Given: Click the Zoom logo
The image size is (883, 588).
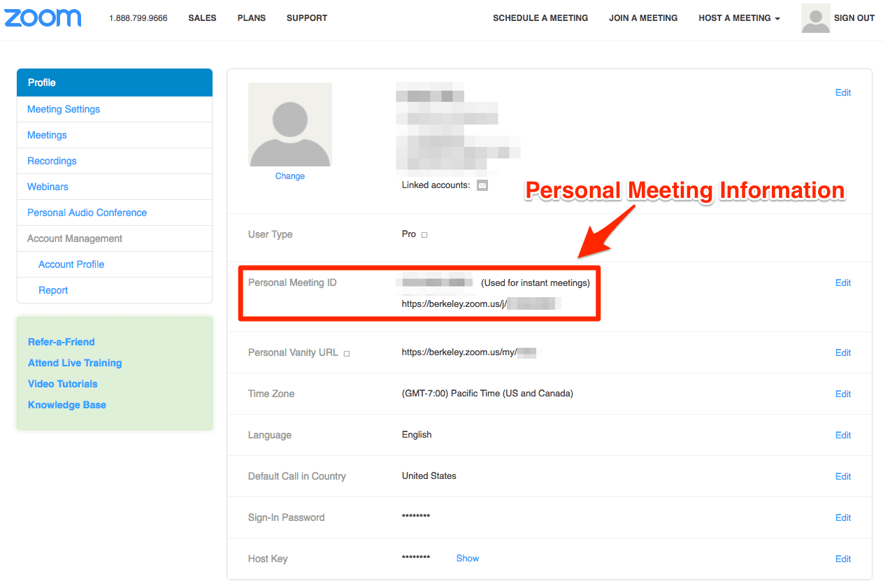Looking at the screenshot, I should [x=43, y=18].
